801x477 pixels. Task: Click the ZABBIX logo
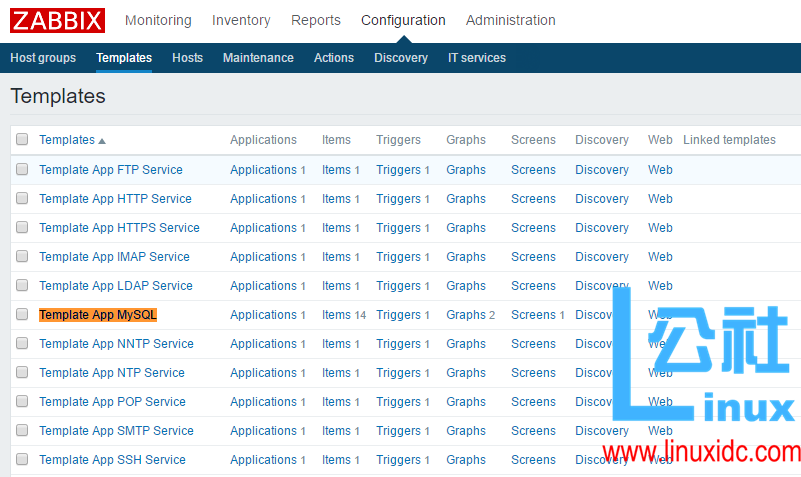pyautogui.click(x=57, y=20)
